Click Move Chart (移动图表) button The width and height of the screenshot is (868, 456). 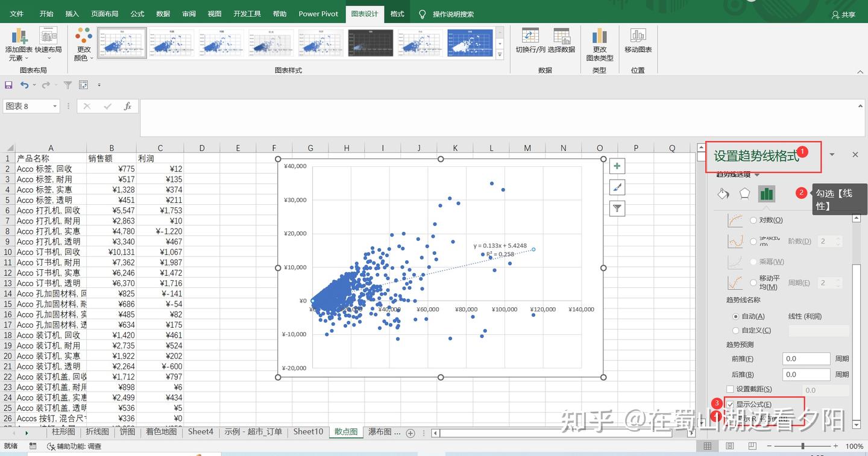tap(638, 41)
